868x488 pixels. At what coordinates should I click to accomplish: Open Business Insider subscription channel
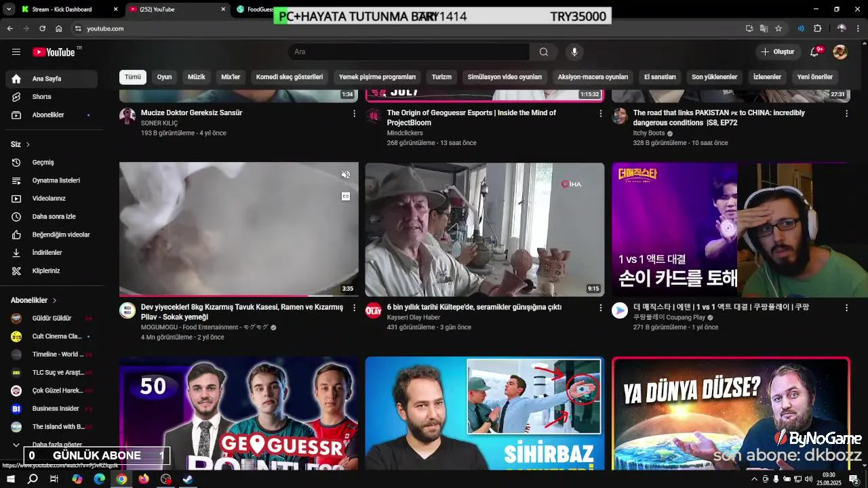[52, 409]
